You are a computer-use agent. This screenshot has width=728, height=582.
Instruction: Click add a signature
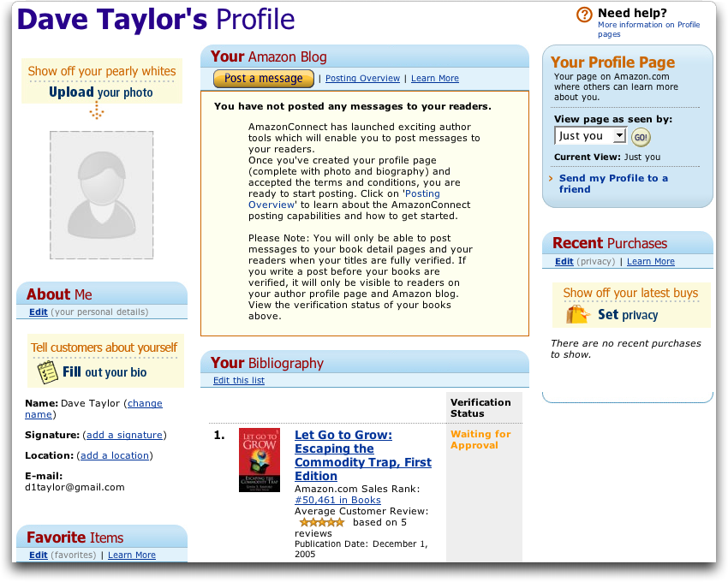tap(124, 435)
